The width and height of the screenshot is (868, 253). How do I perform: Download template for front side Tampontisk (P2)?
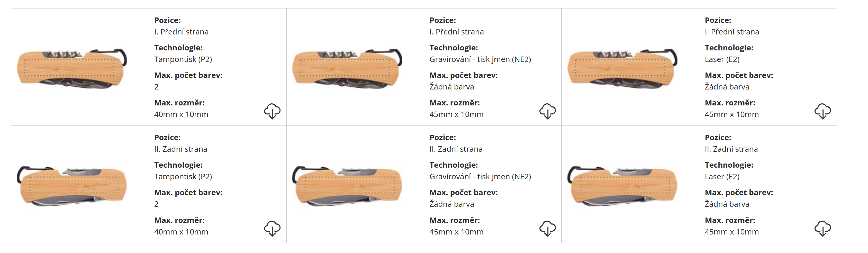tap(272, 111)
